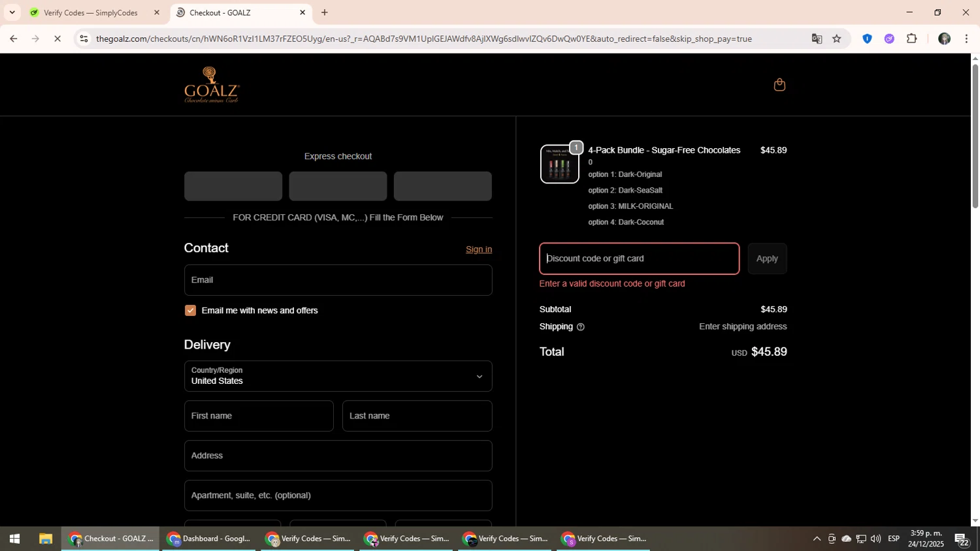Open the shopping bag cart icon
This screenshot has width=980, height=551.
(779, 85)
